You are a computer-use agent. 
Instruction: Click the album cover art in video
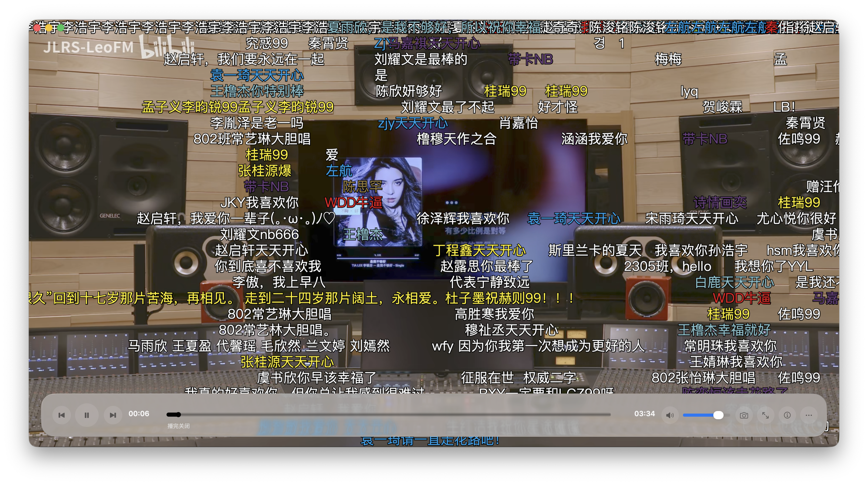pyautogui.click(x=378, y=202)
